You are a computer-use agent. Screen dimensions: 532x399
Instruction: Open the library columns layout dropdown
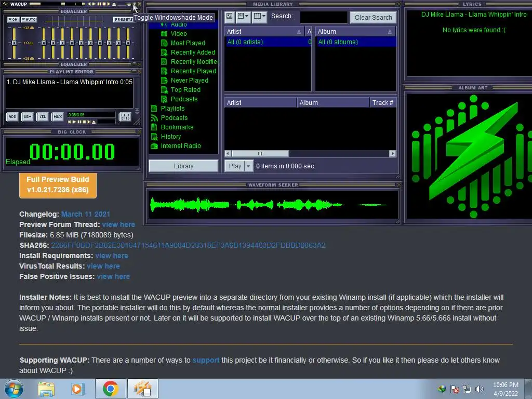260,16
